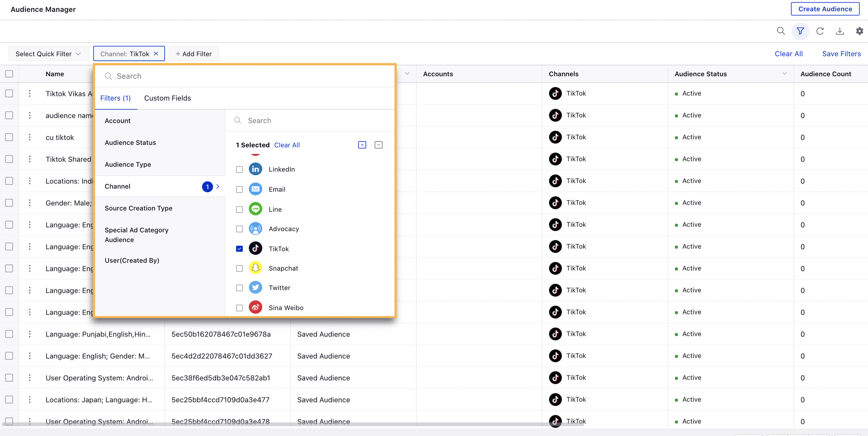Switch to the Custom Fields tab
868x436 pixels.
[167, 98]
